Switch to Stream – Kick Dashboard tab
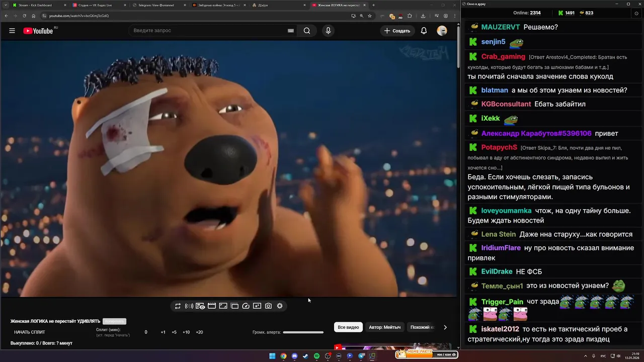 [39, 5]
